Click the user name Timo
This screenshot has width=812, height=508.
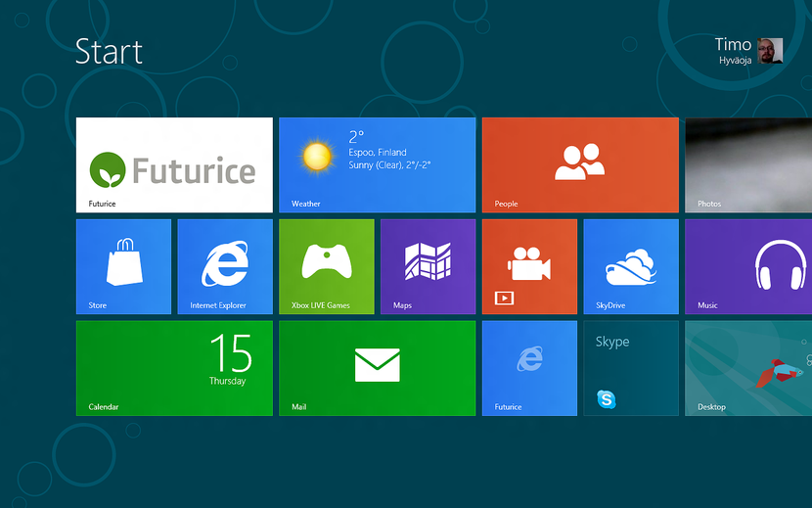tap(733, 45)
